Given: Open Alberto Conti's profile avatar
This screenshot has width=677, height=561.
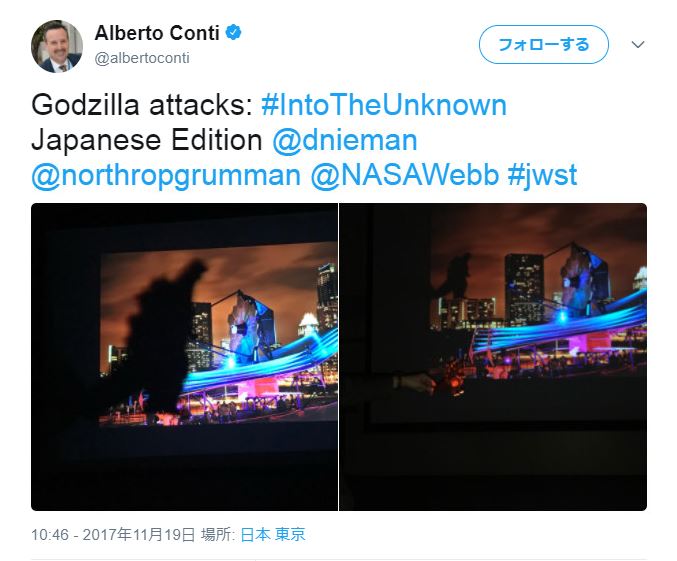Looking at the screenshot, I should tap(57, 46).
